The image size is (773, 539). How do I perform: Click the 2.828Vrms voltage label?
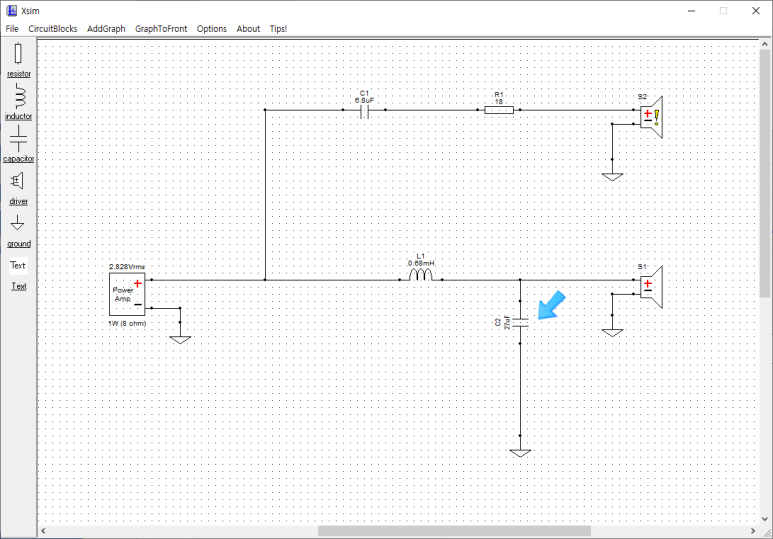(127, 267)
